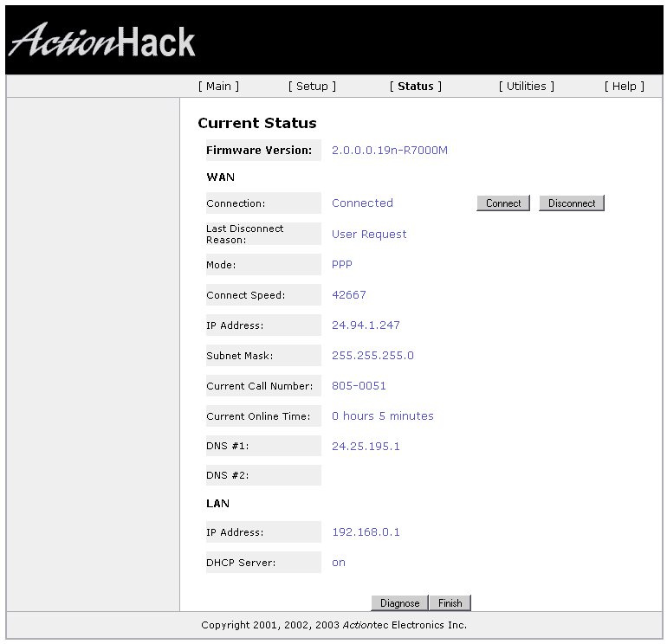Click the current call number 805-0051

pos(359,386)
